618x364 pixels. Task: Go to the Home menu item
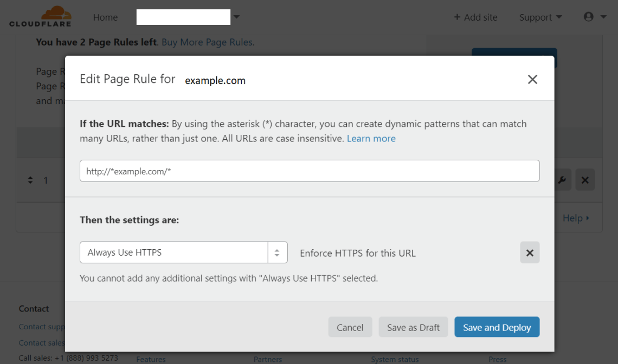[105, 17]
